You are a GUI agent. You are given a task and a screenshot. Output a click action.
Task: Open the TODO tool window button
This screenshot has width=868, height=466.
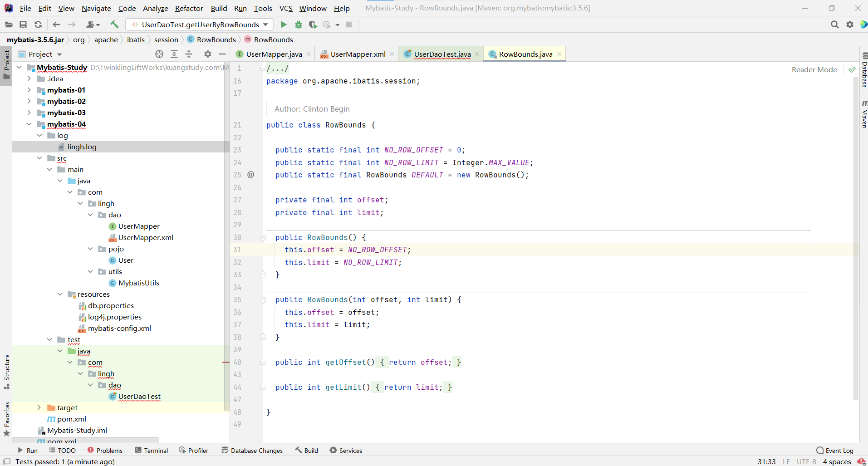[x=63, y=451]
